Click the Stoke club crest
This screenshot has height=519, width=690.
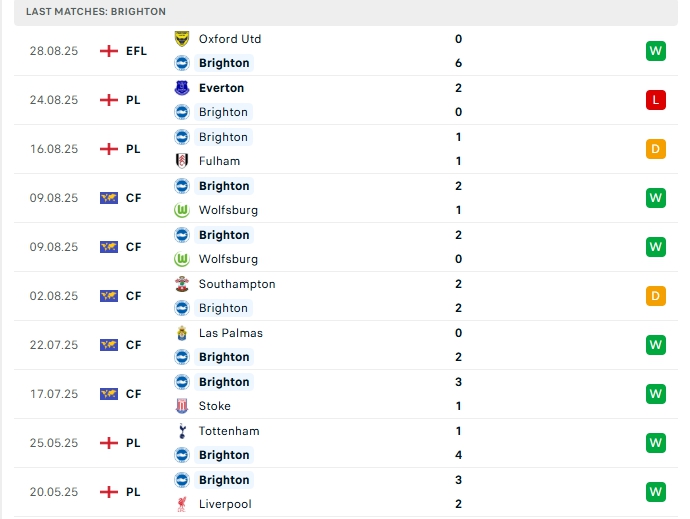[182, 406]
